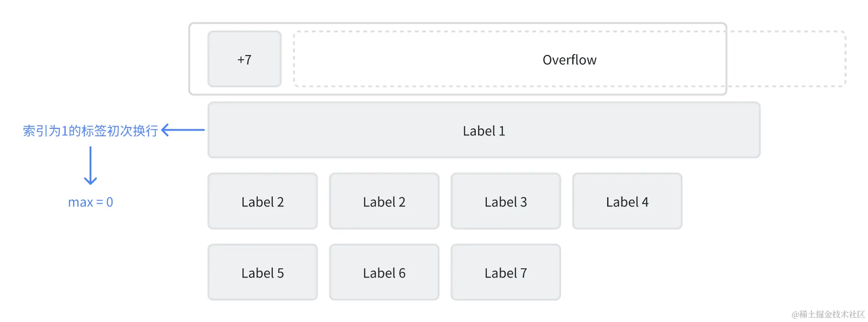Click the +7 overflow count tag

pyautogui.click(x=244, y=59)
